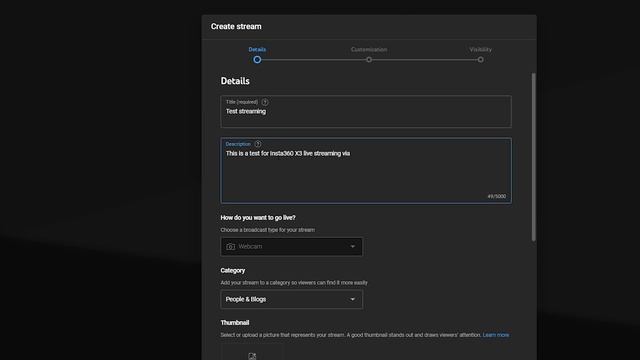Go to the Customization step
The image size is (640, 360).
pos(369,49)
